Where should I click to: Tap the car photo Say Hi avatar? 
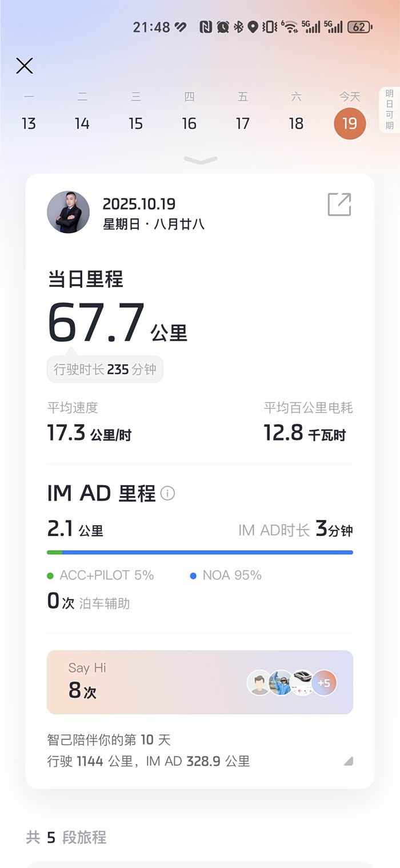(303, 683)
